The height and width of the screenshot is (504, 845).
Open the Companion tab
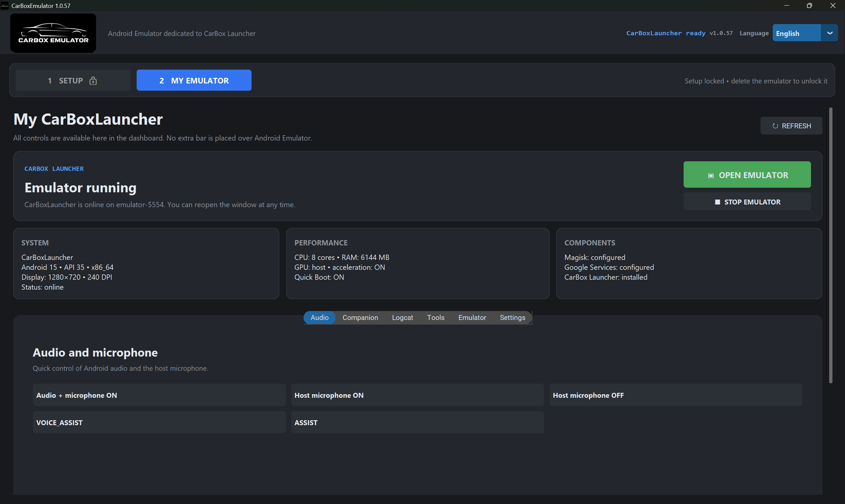click(360, 318)
